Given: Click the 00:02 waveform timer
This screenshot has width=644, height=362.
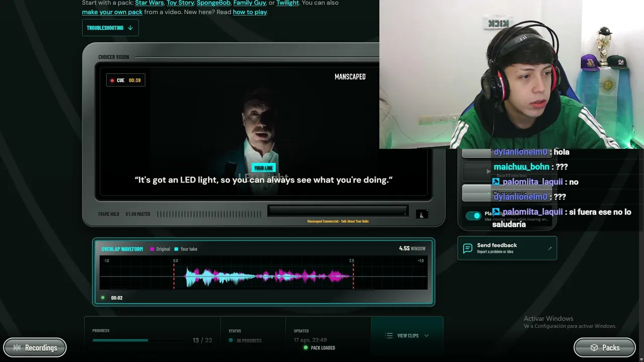Looking at the screenshot, I should [x=117, y=298].
